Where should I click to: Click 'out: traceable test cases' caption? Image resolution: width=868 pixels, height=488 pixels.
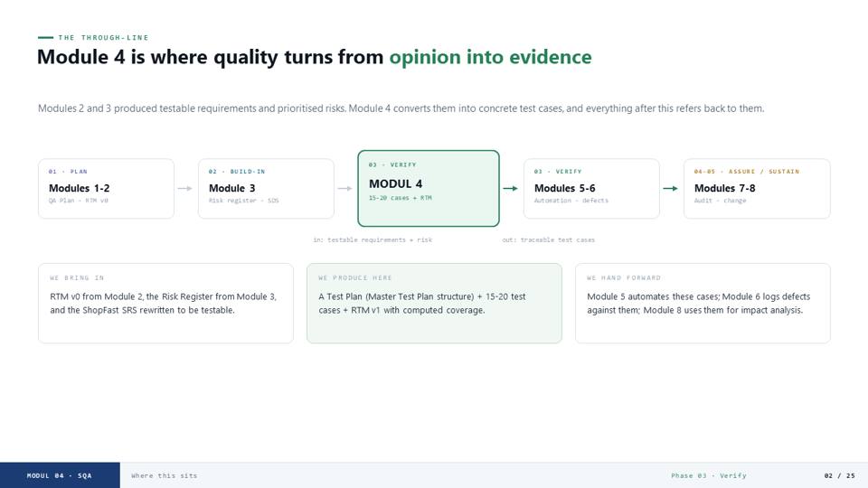pos(549,240)
